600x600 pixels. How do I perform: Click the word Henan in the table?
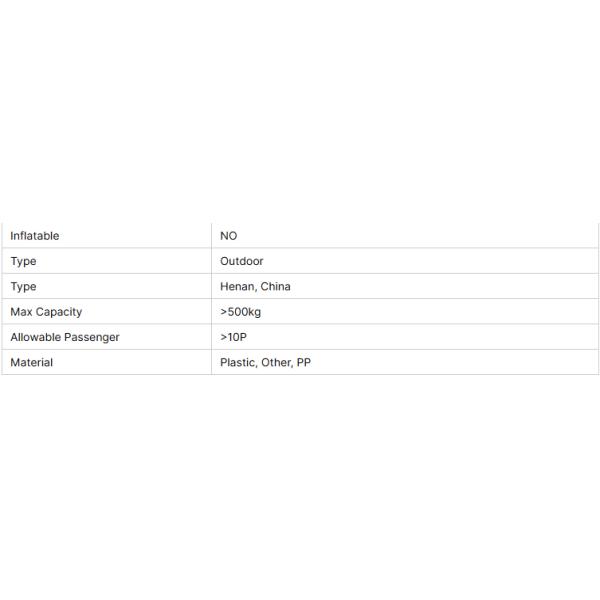point(238,286)
